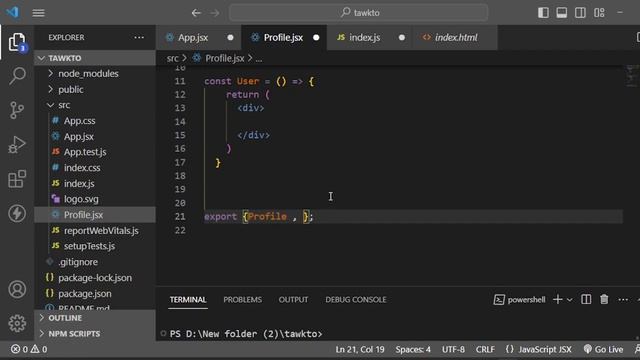This screenshot has height=360, width=640.
Task: Open index.css in the explorer
Action: coord(95,168)
